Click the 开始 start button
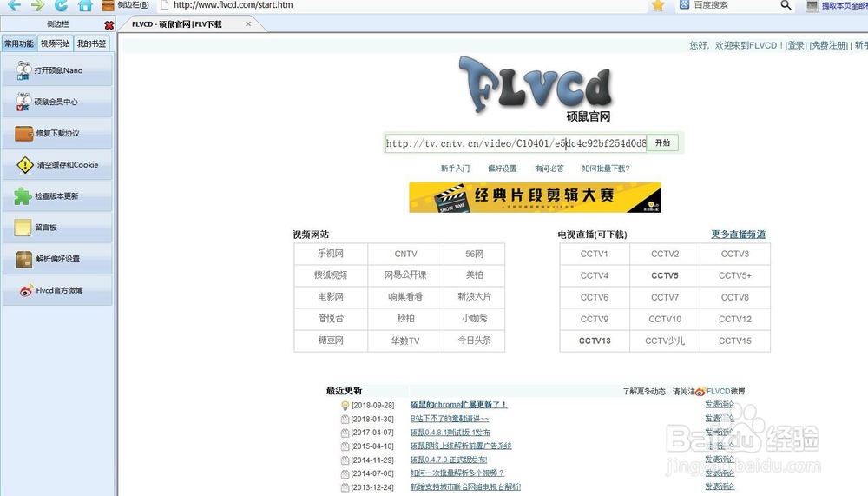Screen dimensions: 868x496 click(x=662, y=143)
